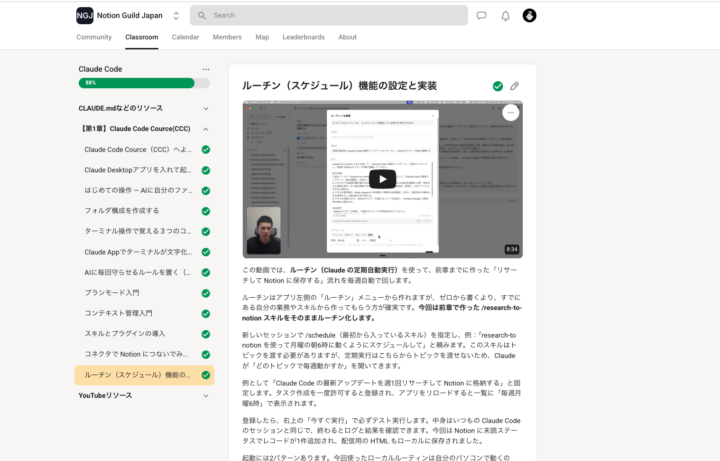Screen dimensions: 720x461
Task: Toggle completion check for プランモード入門
Action: click(206, 293)
